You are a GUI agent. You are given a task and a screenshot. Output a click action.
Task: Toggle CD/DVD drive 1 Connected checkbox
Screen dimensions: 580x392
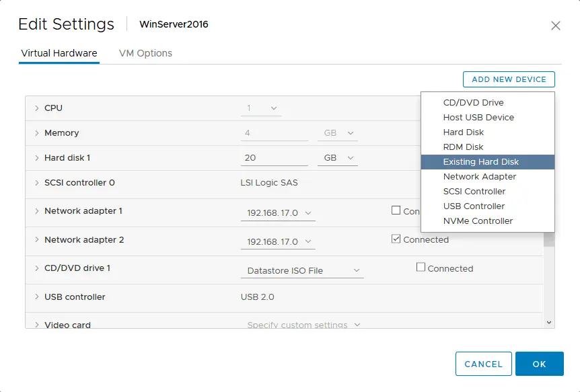click(x=421, y=267)
